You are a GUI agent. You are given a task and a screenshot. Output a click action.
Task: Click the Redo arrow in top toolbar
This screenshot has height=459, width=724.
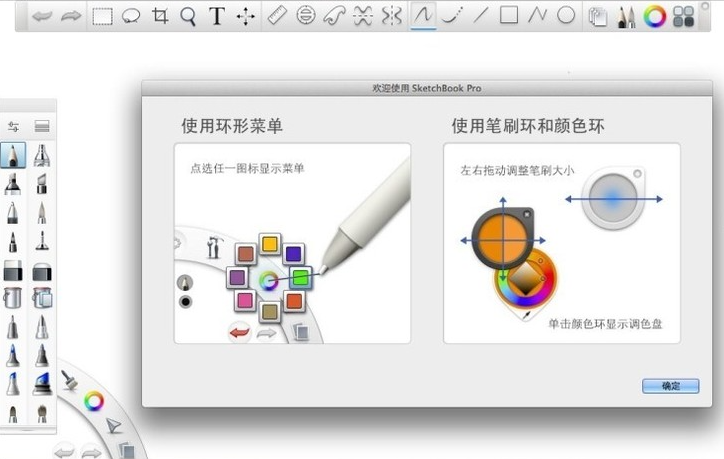point(71,16)
